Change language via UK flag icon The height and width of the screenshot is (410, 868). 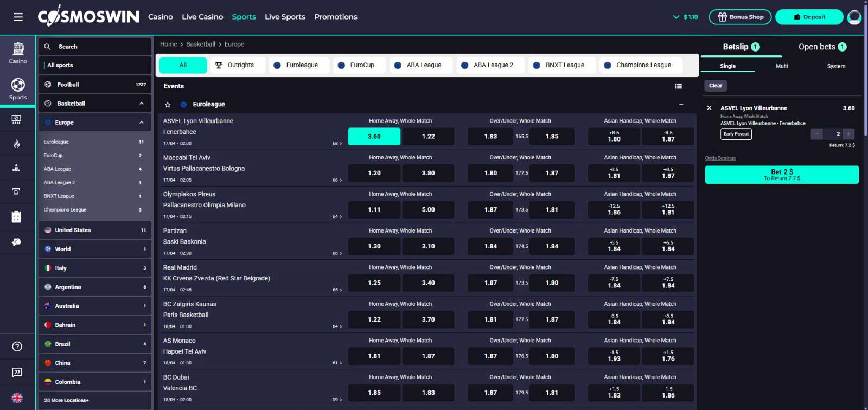point(17,398)
